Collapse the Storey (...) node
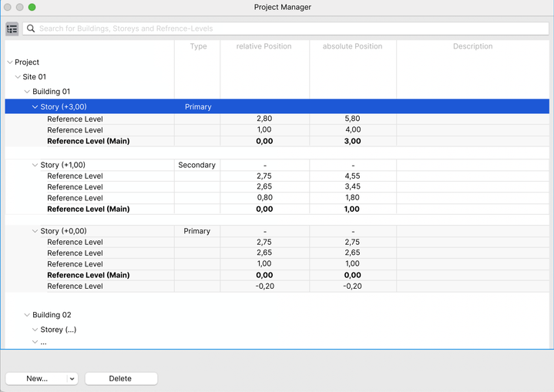 pyautogui.click(x=35, y=330)
